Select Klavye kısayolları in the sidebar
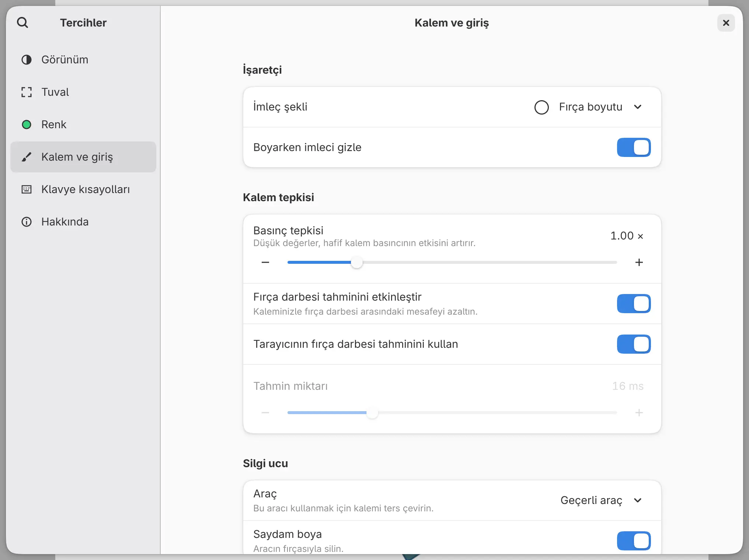Screen dimensions: 749x560 [83, 189]
